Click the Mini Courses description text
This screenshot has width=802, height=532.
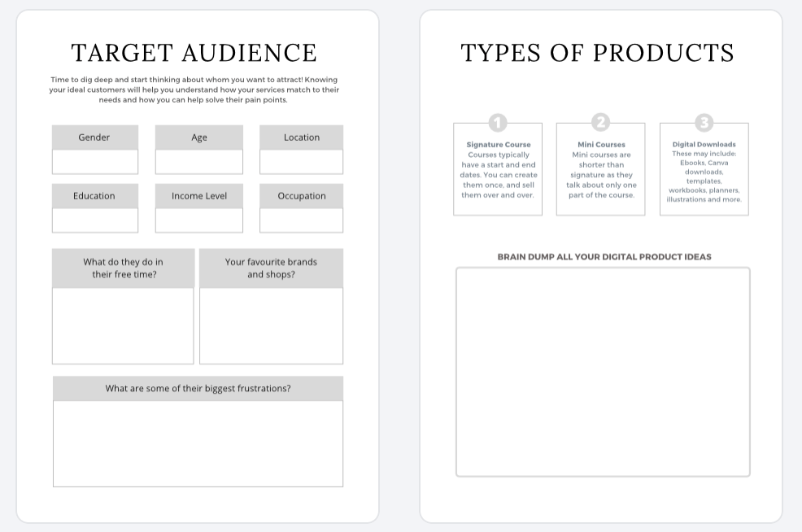click(x=602, y=175)
